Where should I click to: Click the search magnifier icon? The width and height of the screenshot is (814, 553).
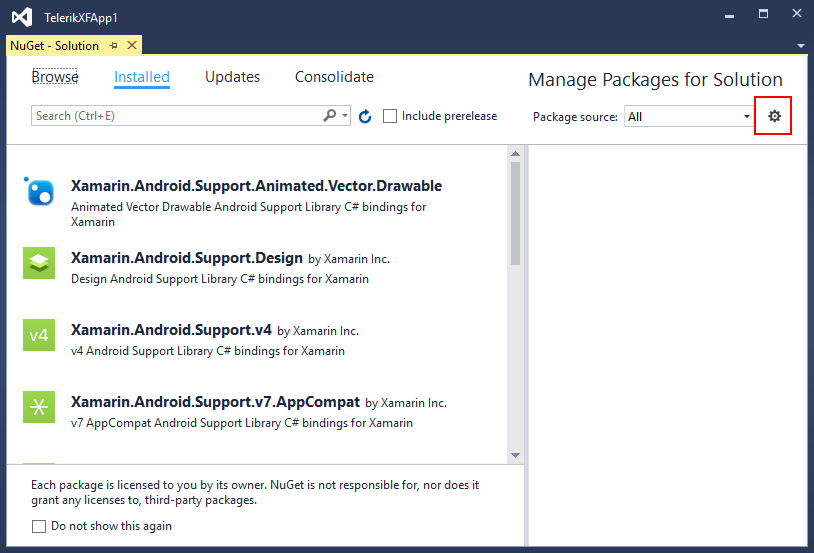pyautogui.click(x=330, y=115)
